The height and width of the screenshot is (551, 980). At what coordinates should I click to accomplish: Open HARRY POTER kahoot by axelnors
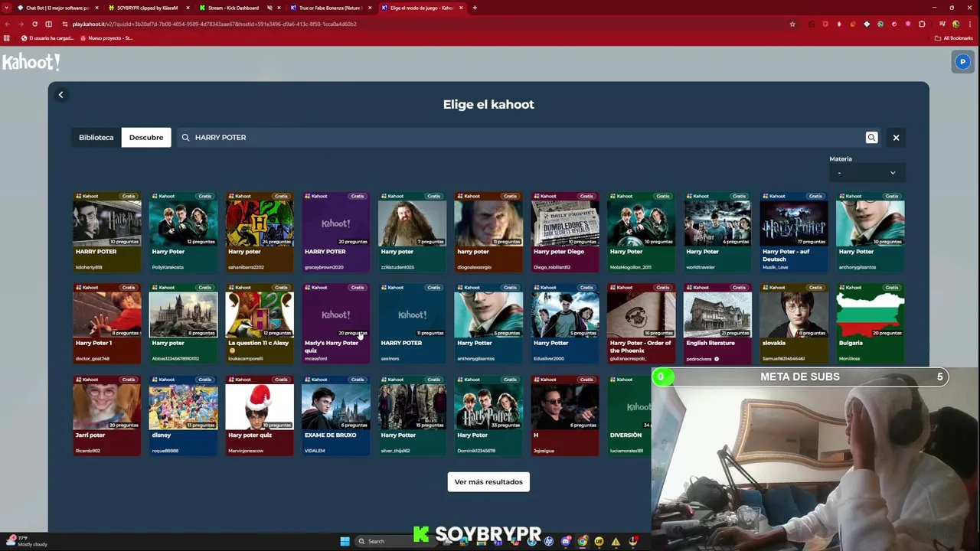pos(412,324)
